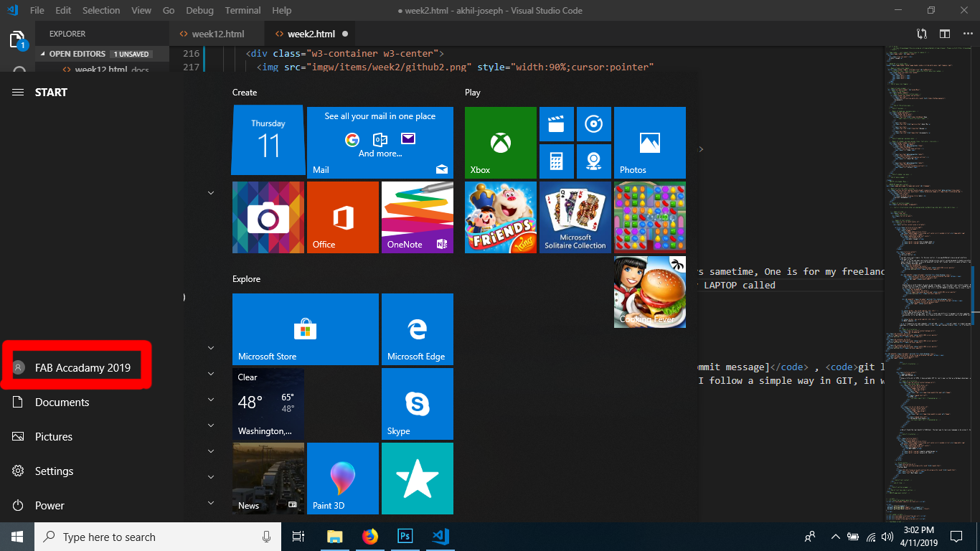Open the News tile
The image size is (980, 551).
tap(268, 479)
